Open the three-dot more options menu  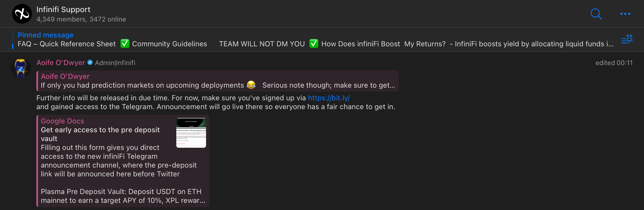tap(625, 14)
